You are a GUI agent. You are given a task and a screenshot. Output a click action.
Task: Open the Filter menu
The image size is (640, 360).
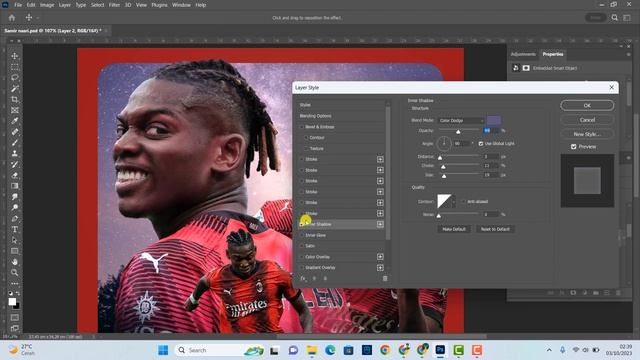114,5
